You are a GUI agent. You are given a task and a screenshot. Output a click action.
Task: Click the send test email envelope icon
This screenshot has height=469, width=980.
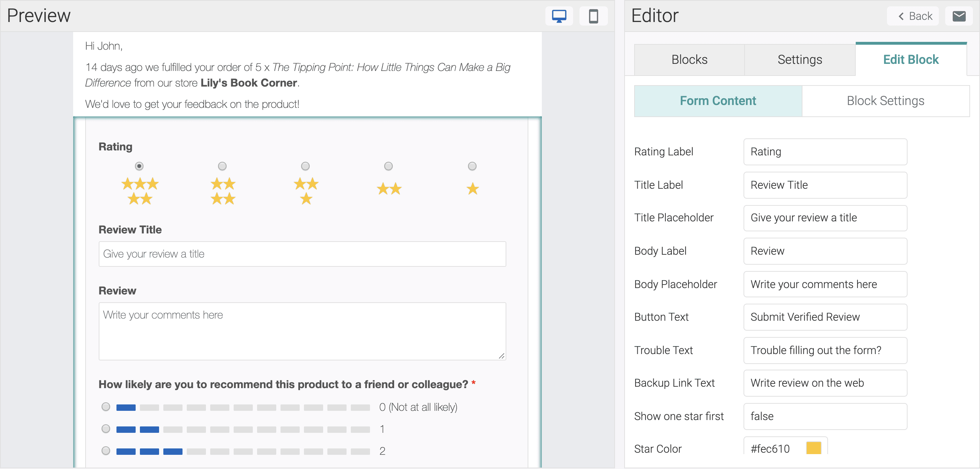pyautogui.click(x=959, y=16)
